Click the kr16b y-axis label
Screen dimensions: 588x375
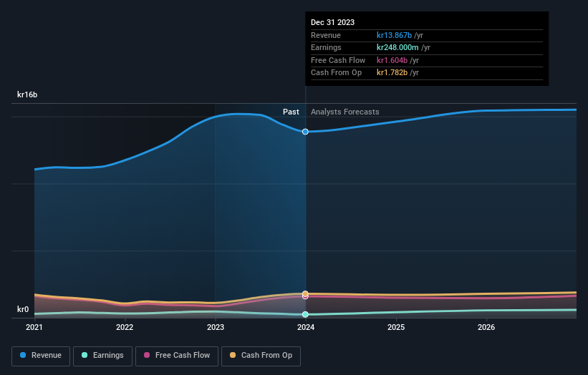(27, 94)
